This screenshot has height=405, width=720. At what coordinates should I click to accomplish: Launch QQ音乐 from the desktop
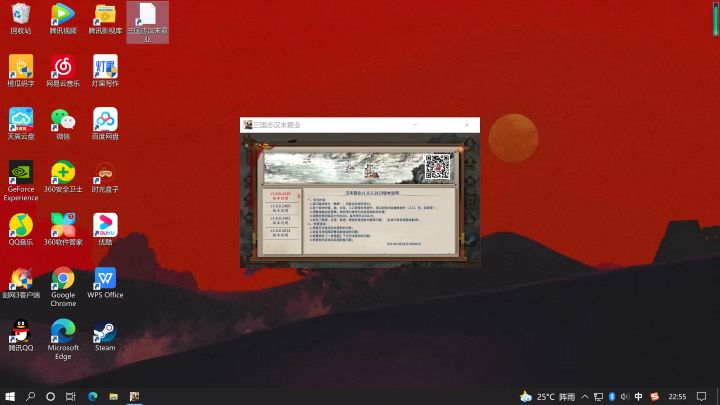coord(21,229)
